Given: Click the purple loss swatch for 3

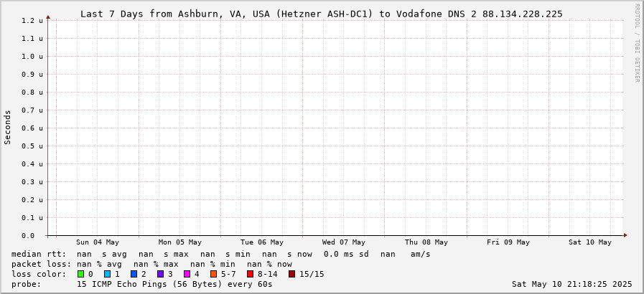Looking at the screenshot, I should click(x=161, y=274).
